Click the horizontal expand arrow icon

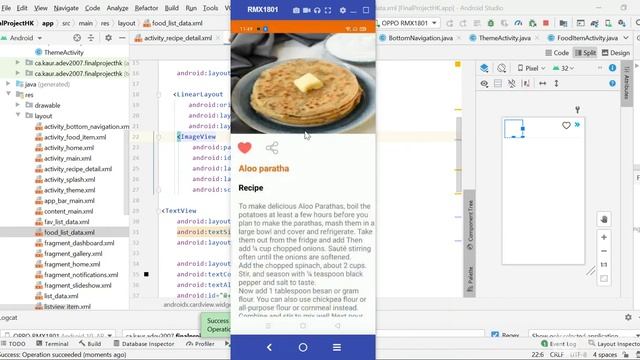click(x=542, y=83)
